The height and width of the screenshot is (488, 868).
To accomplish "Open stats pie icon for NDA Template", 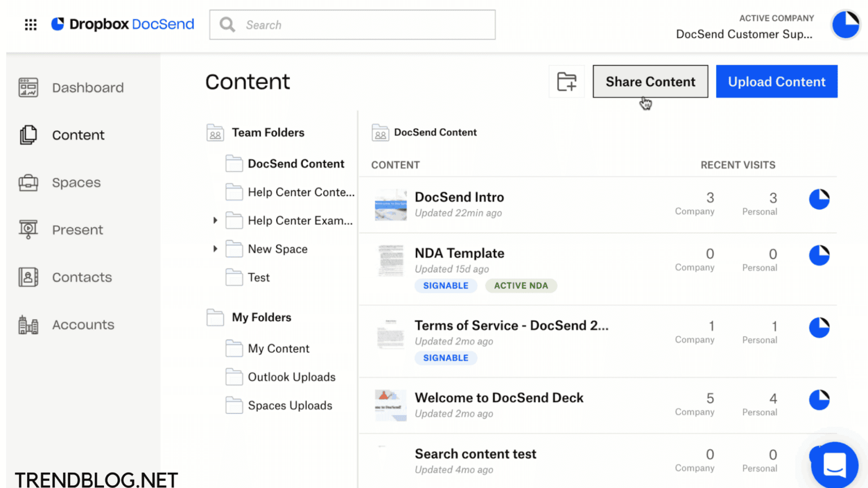I will (819, 255).
